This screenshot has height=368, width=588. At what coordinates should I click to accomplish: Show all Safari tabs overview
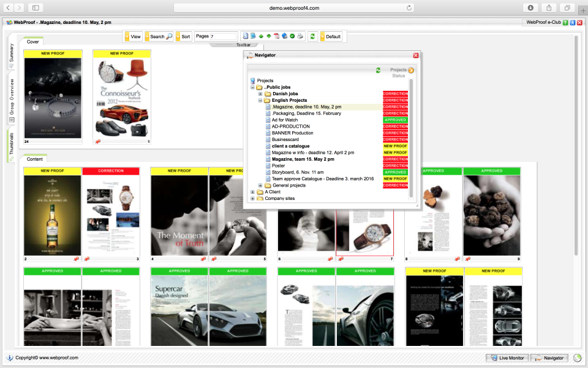point(567,7)
